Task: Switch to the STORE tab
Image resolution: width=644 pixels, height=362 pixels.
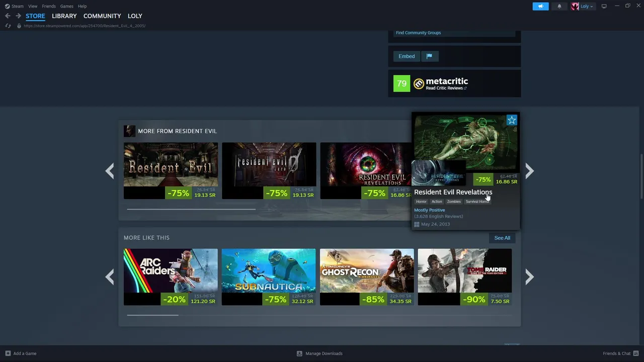Action: 35,16
